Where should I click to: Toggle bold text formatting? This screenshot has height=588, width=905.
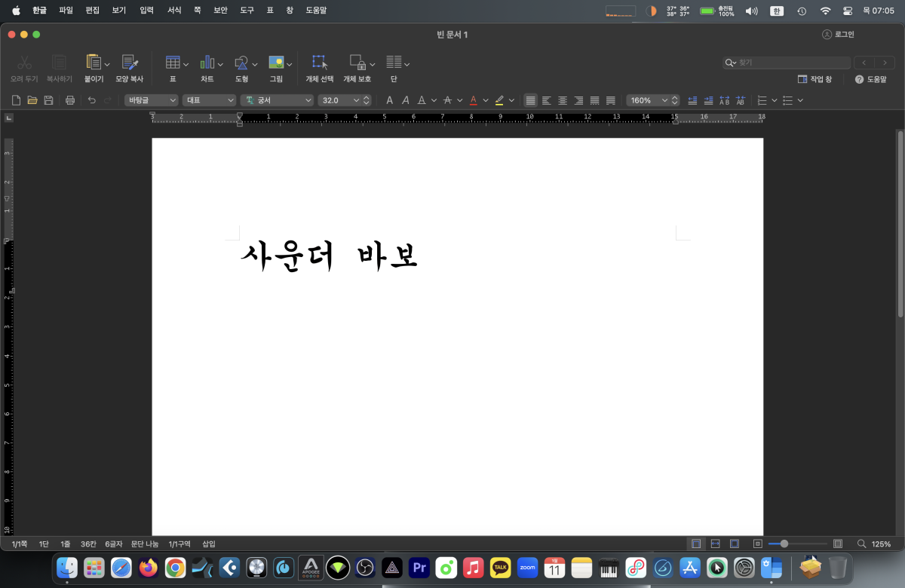point(390,100)
